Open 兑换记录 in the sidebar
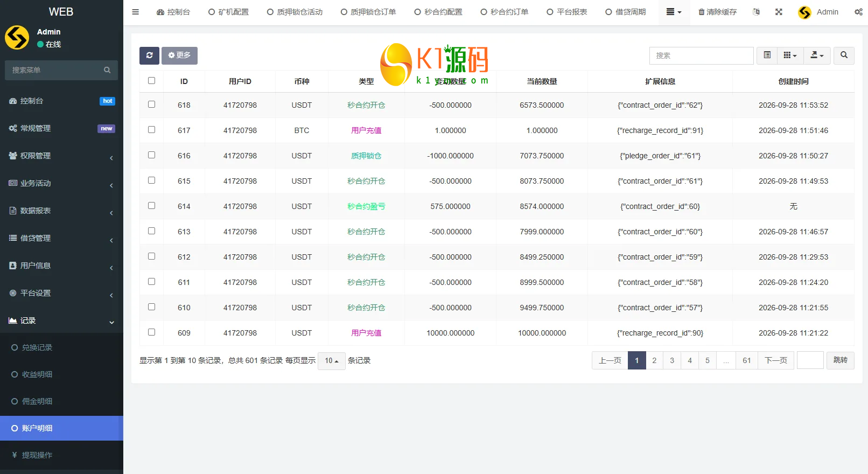 coord(61,347)
